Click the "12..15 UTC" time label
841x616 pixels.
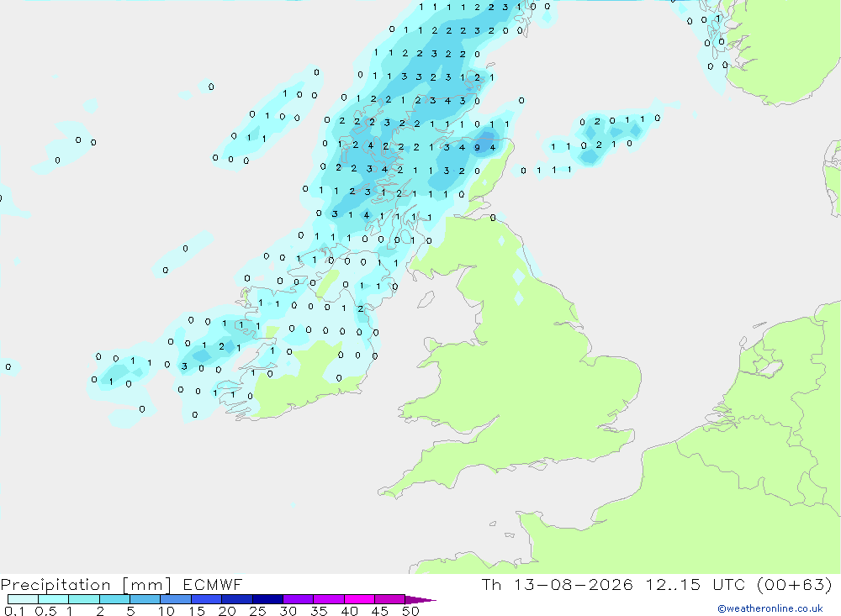(x=696, y=584)
